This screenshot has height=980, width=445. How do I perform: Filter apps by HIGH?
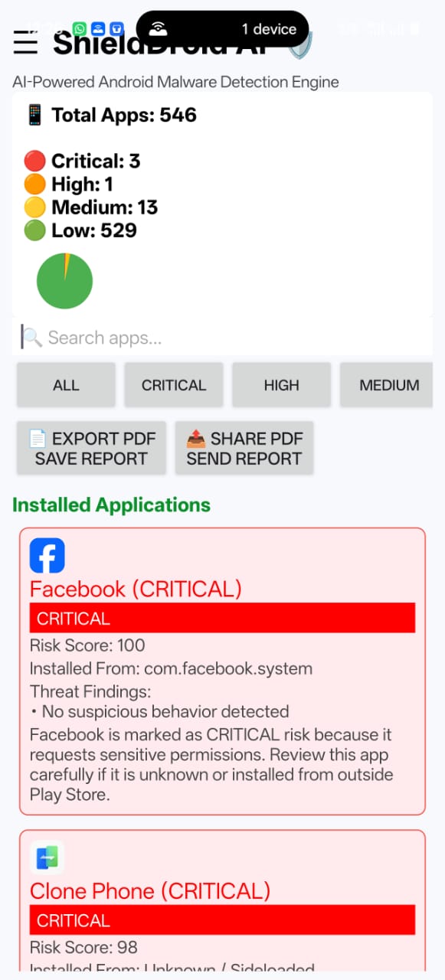[281, 385]
